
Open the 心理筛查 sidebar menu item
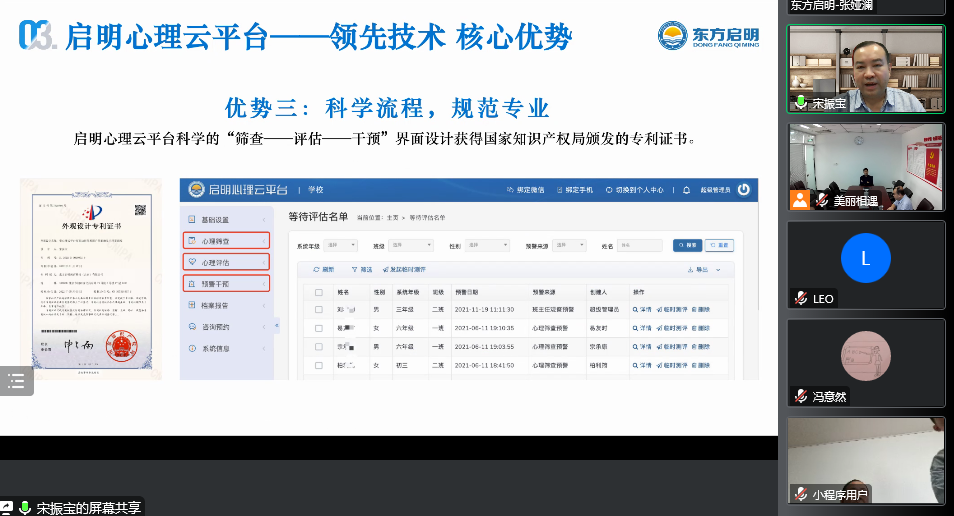pyautogui.click(x=226, y=241)
